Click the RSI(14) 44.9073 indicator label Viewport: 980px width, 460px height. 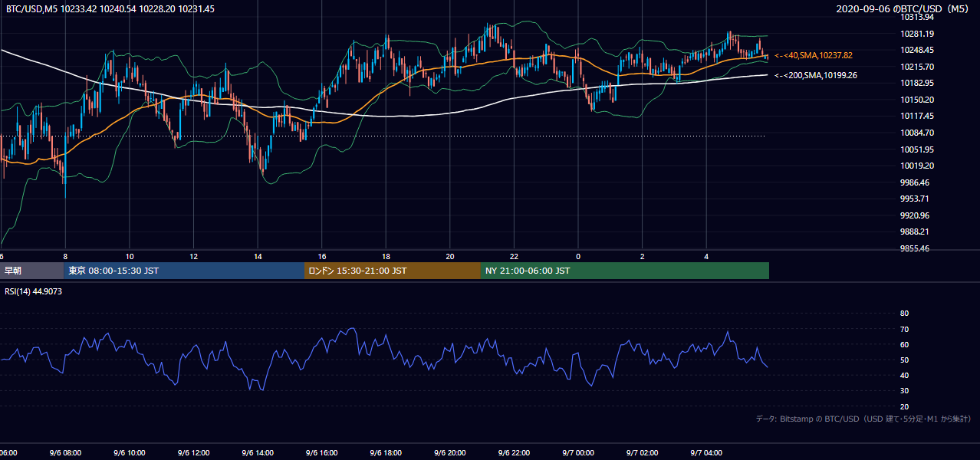[x=35, y=291]
